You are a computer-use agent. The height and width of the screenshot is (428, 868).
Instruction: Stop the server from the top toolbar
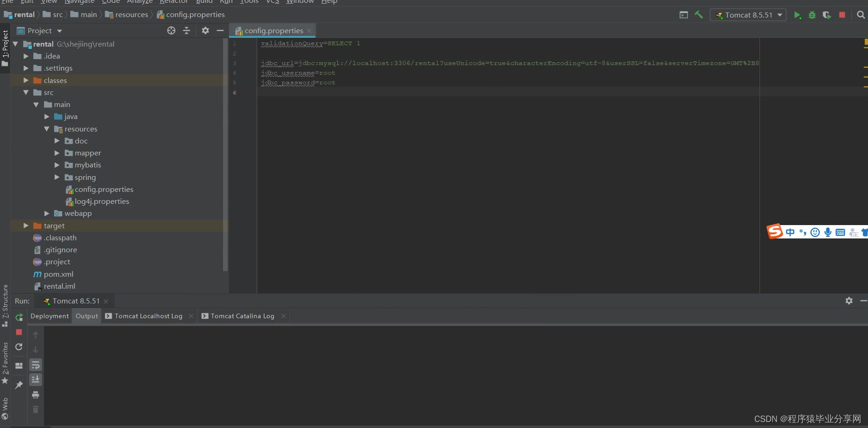842,15
